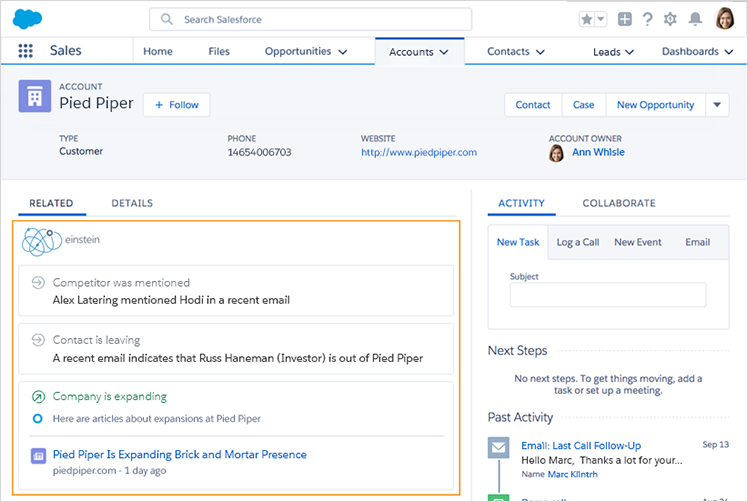
Task: Click the Einstein logo icon
Action: tap(42, 241)
